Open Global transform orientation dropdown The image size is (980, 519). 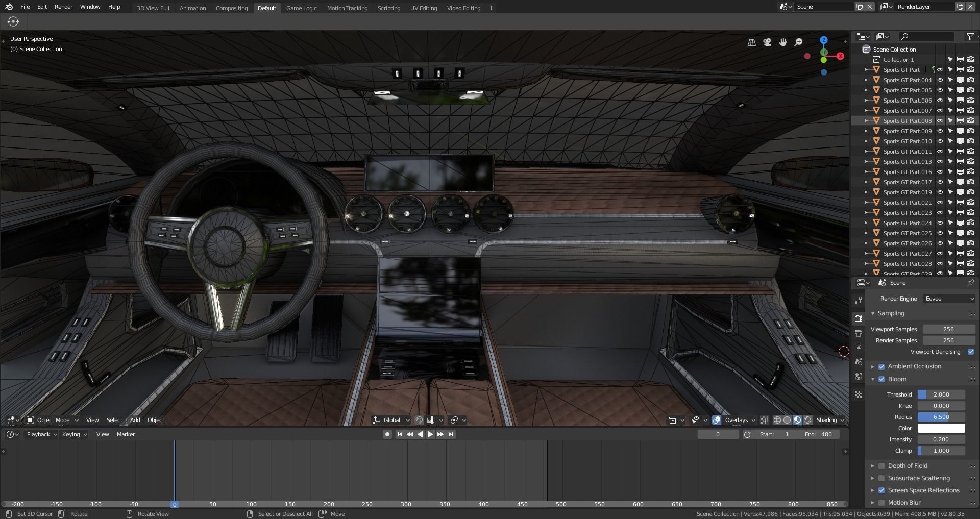391,420
